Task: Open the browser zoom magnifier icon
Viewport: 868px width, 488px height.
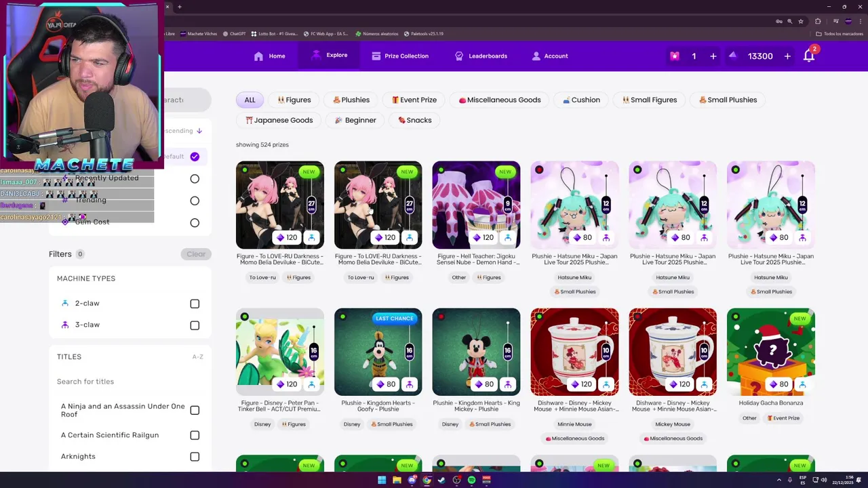Action: (x=789, y=21)
